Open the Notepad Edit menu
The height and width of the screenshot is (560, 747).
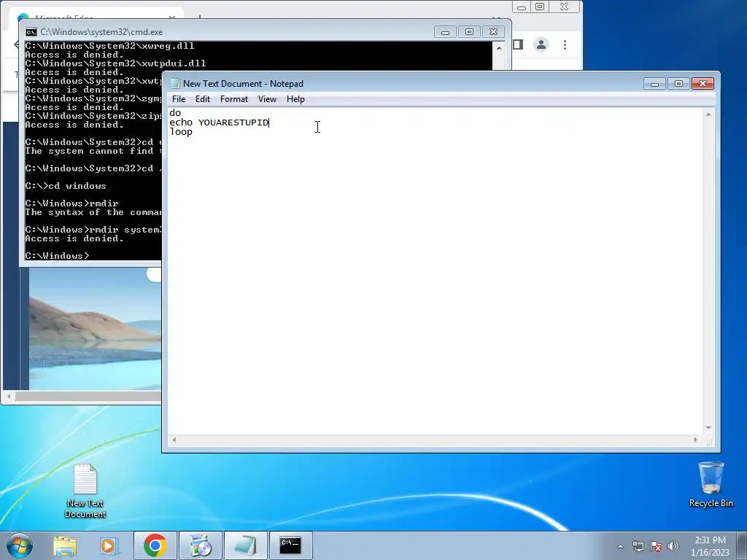(203, 99)
